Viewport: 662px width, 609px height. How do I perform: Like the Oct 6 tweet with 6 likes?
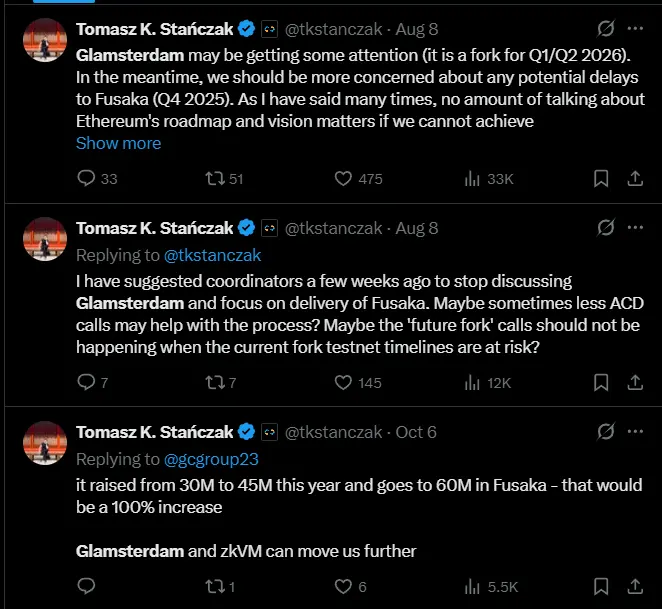coord(343,586)
